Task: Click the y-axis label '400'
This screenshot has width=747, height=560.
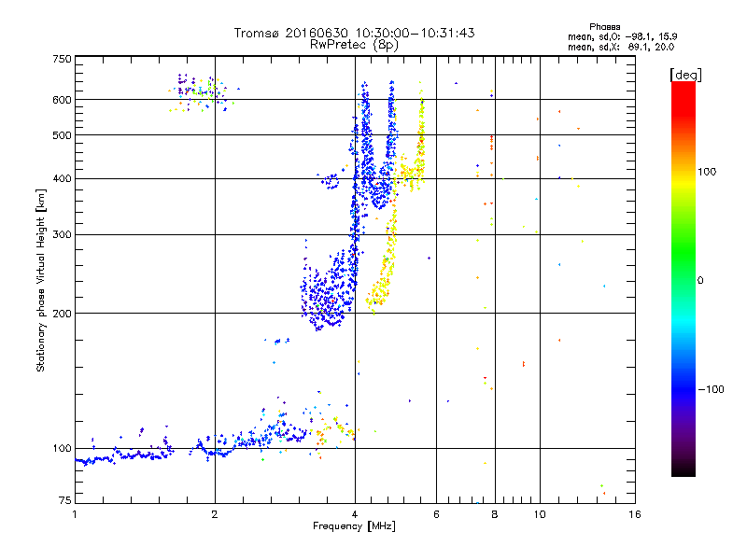Action: tap(62, 178)
